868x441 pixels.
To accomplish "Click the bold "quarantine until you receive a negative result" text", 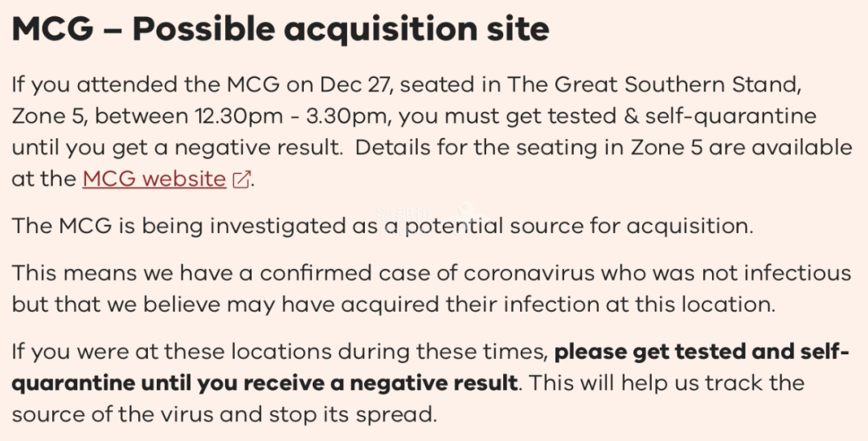I will point(264,383).
